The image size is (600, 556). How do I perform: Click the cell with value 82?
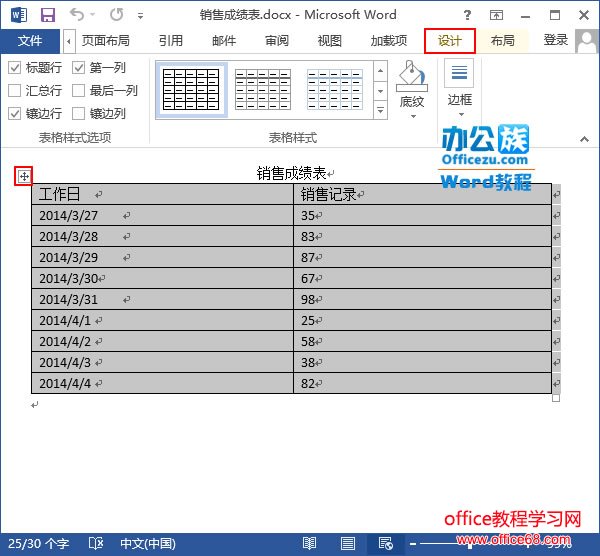pyautogui.click(x=422, y=383)
